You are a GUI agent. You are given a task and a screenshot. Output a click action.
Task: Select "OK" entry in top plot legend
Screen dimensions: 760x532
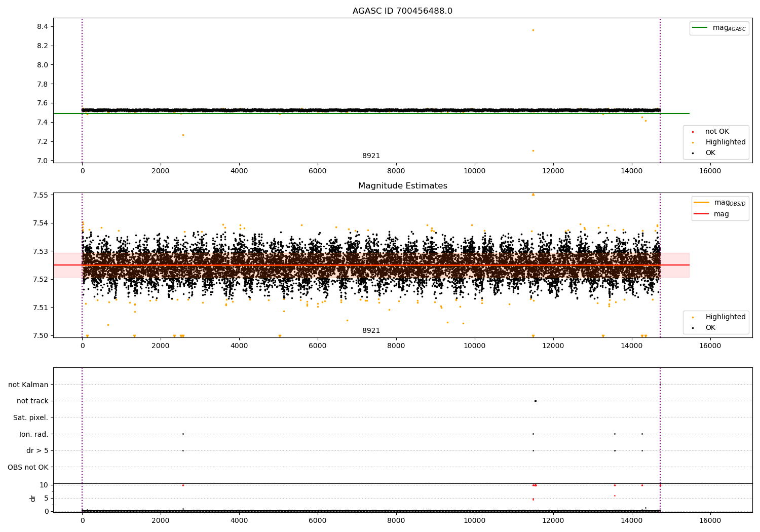tap(710, 153)
